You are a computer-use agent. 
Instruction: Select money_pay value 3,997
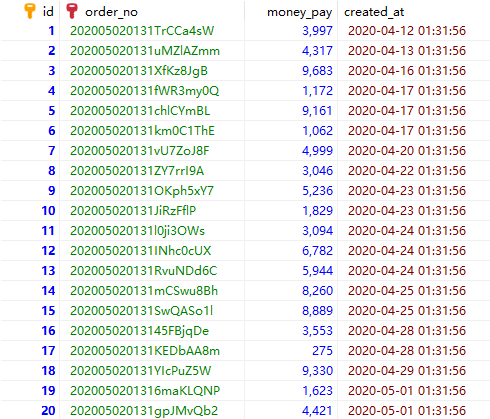pyautogui.click(x=317, y=31)
